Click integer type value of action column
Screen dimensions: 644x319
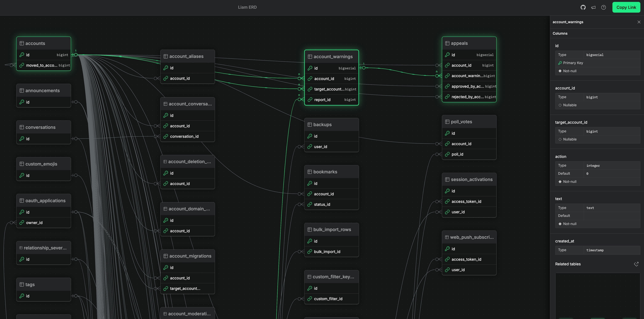tap(593, 165)
